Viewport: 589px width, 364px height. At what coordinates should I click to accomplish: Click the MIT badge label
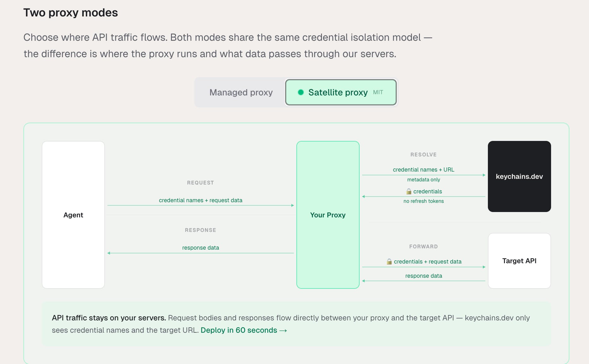pyautogui.click(x=378, y=92)
